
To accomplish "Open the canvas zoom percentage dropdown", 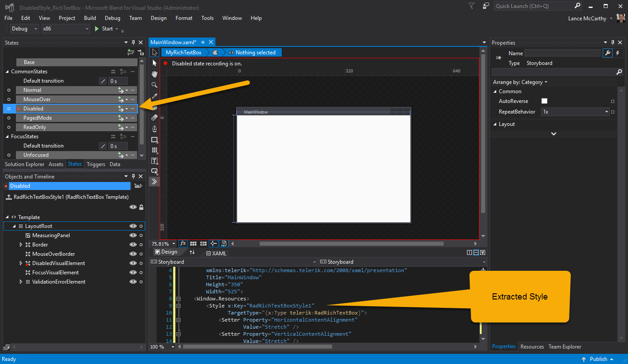I will coord(173,243).
